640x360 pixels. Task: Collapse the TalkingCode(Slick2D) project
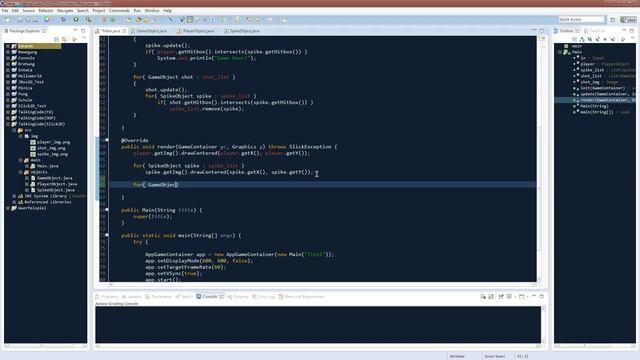point(8,124)
